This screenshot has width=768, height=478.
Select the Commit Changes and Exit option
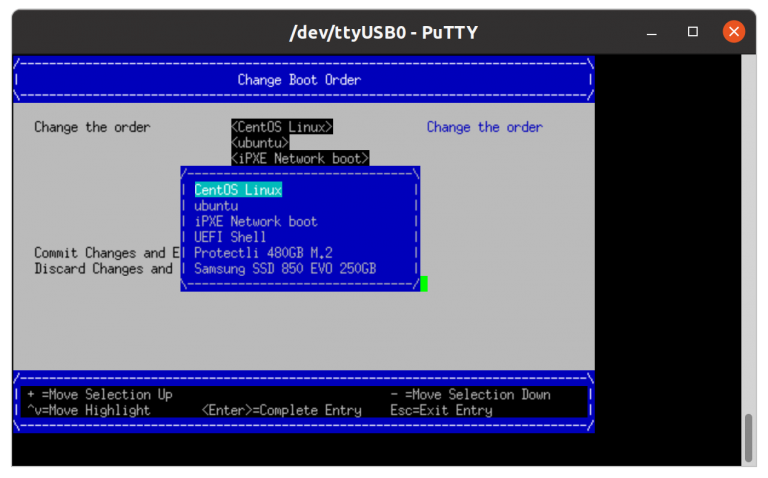107,253
